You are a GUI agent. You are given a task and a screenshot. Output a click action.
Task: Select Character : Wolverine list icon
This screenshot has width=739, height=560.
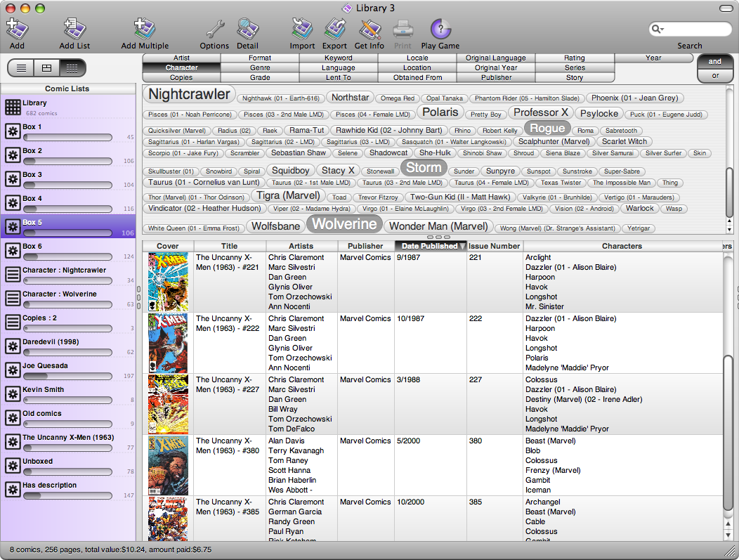tap(13, 298)
